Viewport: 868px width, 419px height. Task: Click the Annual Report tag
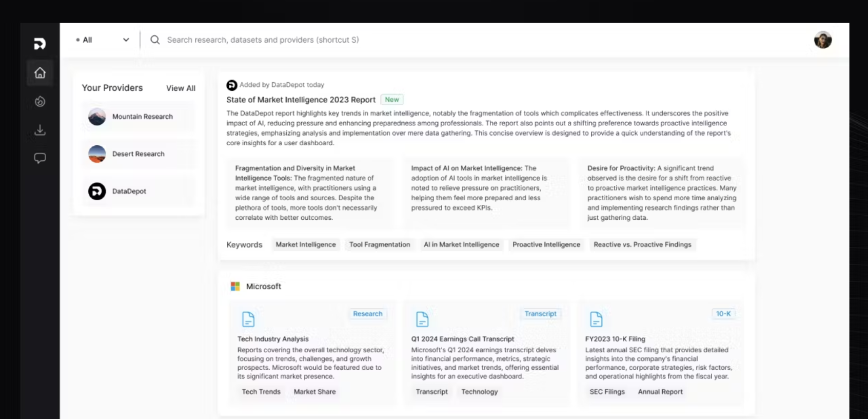pos(660,392)
